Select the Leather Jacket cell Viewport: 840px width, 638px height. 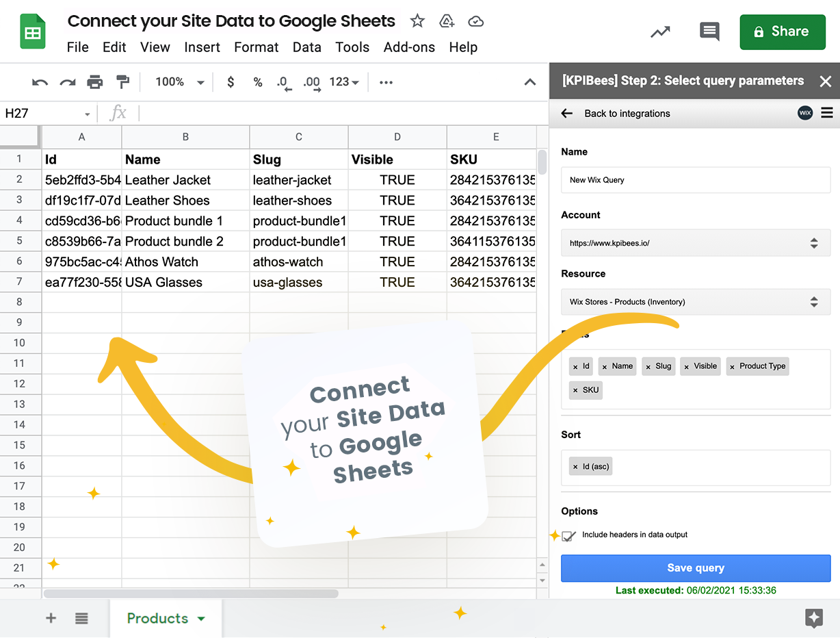pos(185,180)
